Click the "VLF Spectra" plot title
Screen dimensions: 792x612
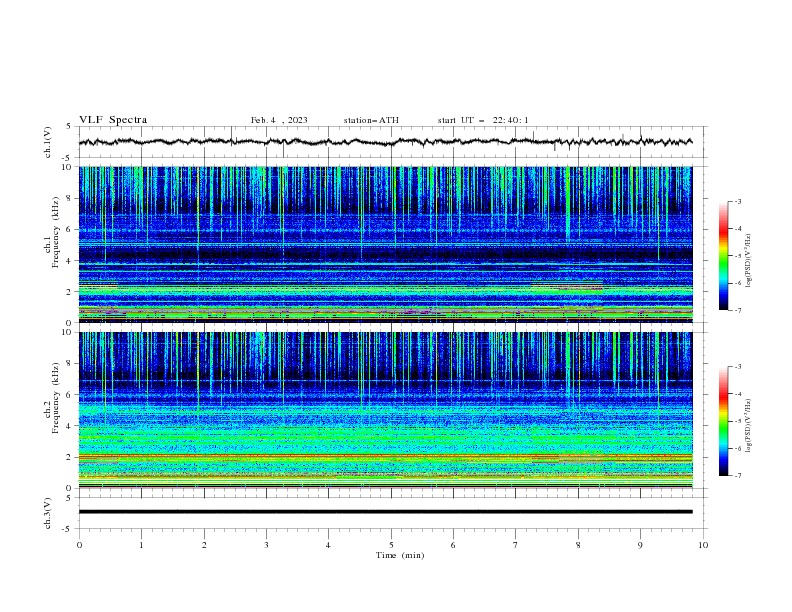click(113, 120)
